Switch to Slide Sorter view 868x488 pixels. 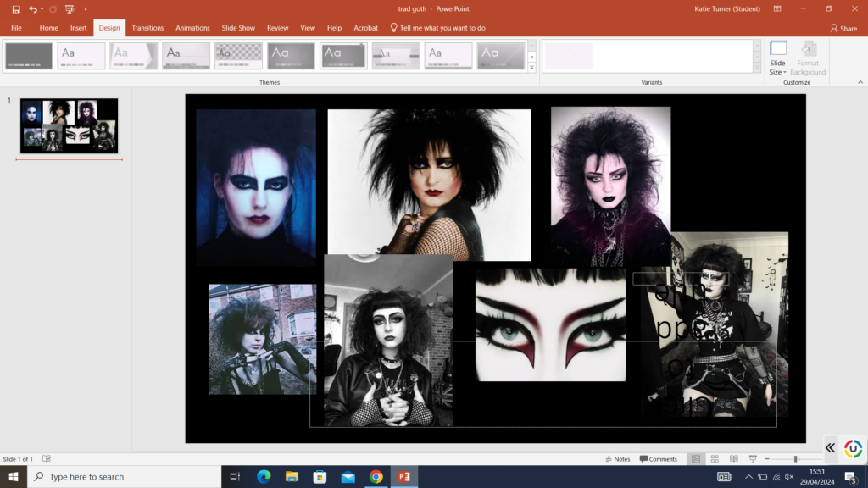(x=715, y=459)
